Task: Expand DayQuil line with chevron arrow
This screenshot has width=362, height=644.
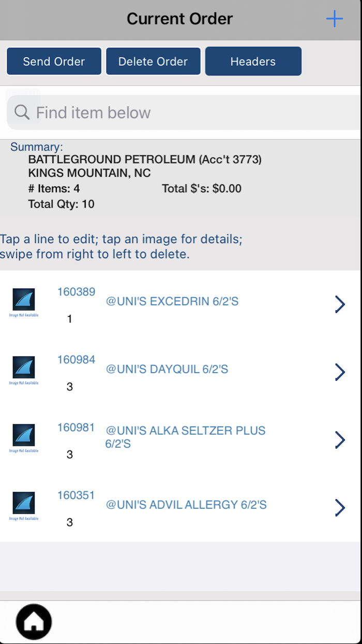Action: [x=340, y=372]
